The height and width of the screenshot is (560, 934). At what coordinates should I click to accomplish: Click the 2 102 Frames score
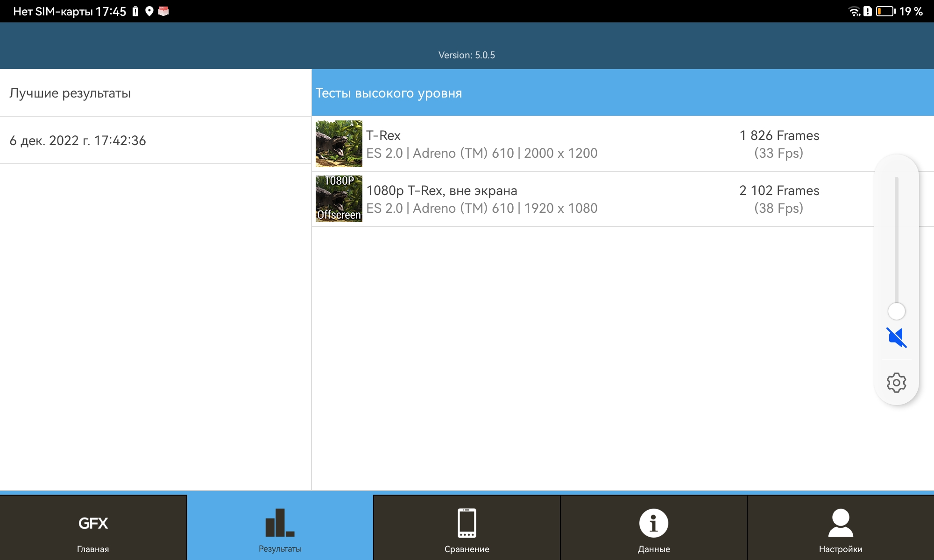[x=779, y=190]
